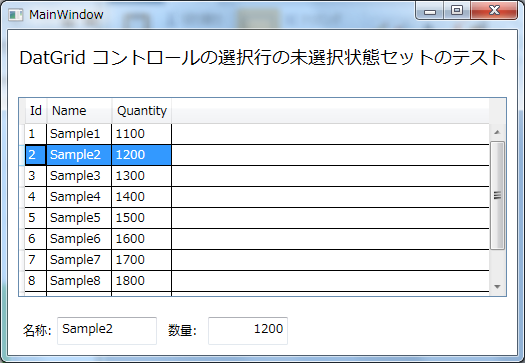Select the cell with quantity 1700
This screenshot has width=525, height=363.
coord(142,260)
